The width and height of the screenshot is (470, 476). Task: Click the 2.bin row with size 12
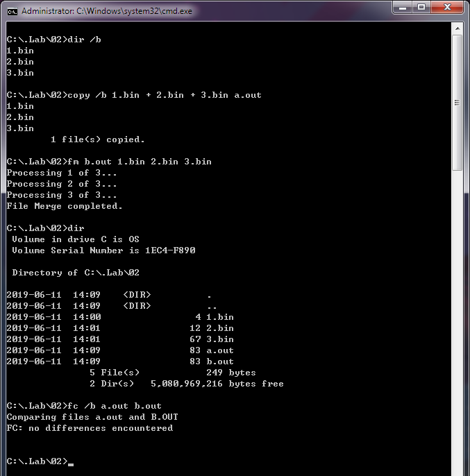coord(120,328)
